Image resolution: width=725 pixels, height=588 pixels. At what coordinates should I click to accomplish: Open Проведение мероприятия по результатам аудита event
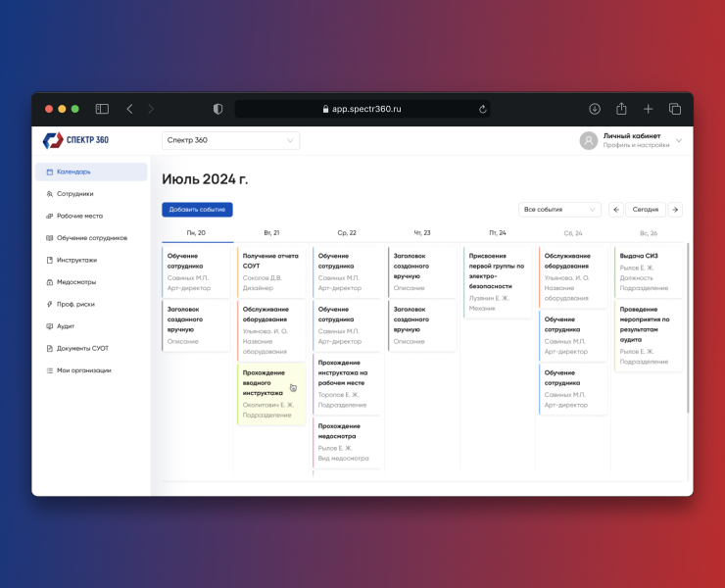[x=649, y=336]
